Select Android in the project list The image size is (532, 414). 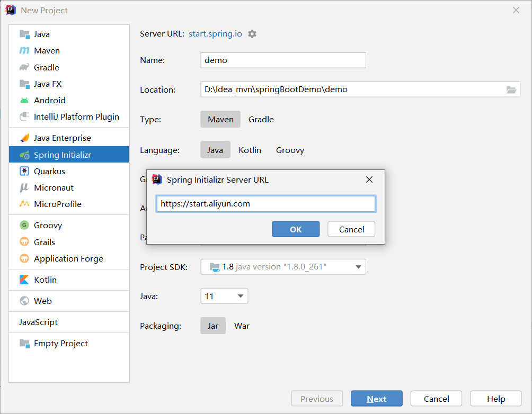tap(69, 101)
